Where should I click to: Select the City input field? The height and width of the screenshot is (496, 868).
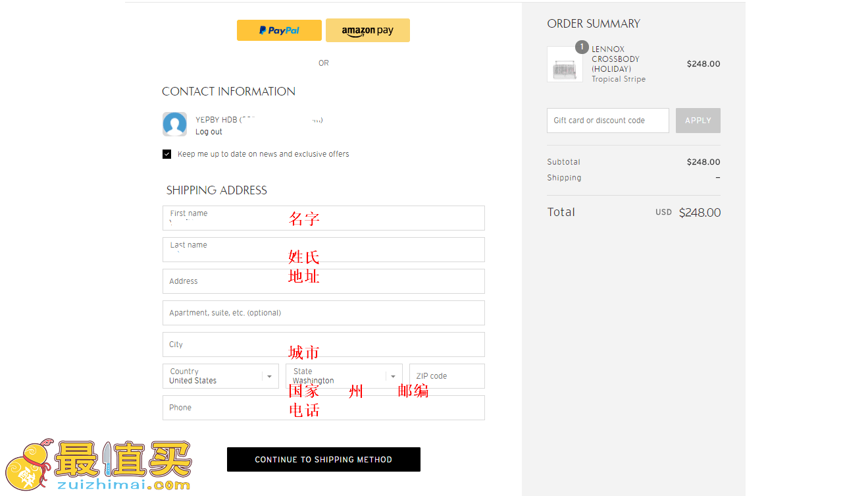[x=324, y=344]
